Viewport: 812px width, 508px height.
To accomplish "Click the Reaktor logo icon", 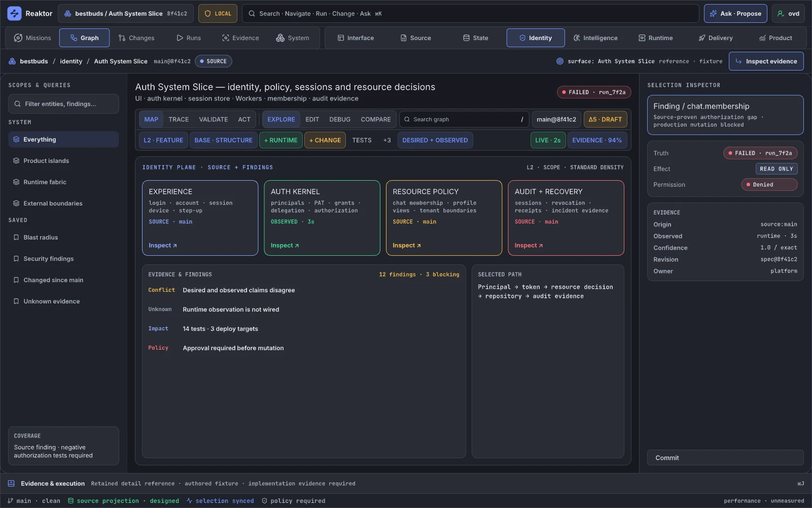I will point(14,14).
